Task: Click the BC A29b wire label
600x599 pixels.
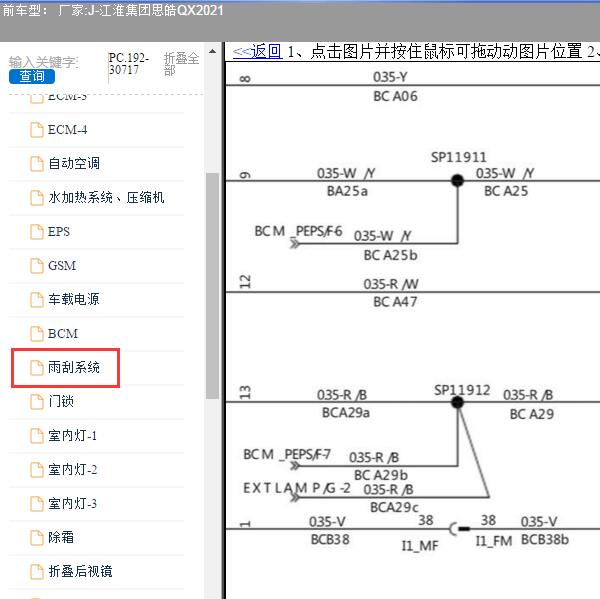Action: 381,475
